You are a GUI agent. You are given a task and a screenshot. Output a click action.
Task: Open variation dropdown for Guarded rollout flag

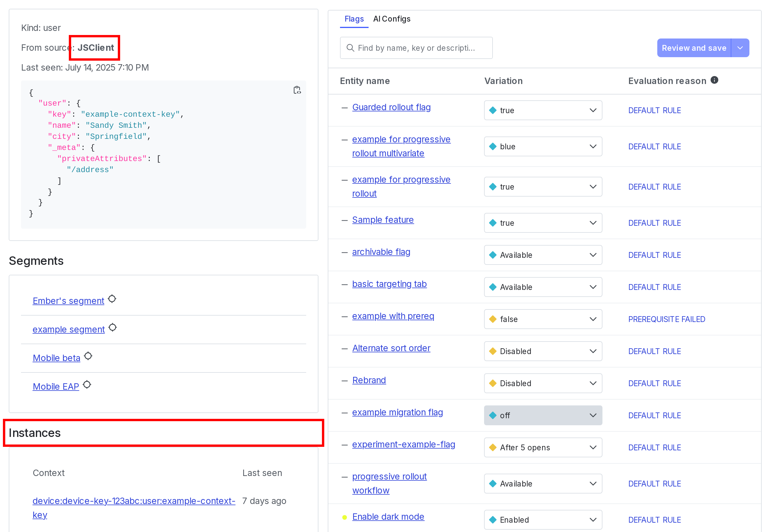pos(543,110)
